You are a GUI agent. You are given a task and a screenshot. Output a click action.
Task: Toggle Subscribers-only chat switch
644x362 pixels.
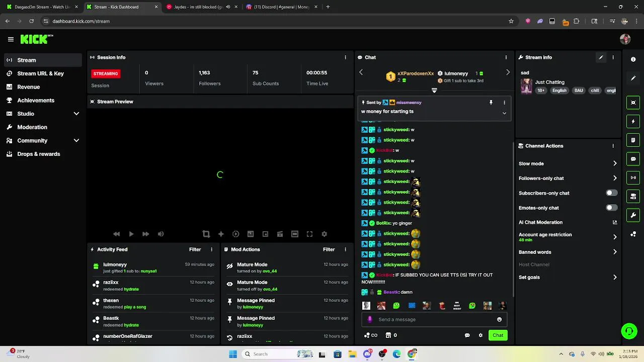tap(611, 193)
